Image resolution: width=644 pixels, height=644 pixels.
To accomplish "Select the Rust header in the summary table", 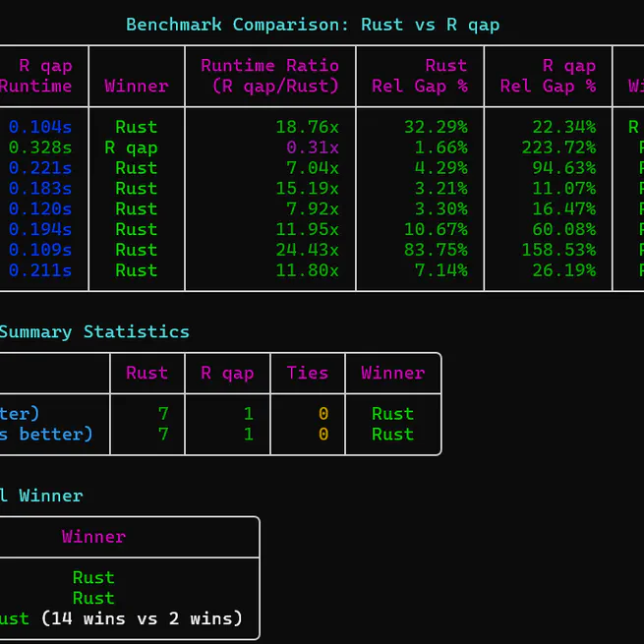I will point(147,373).
